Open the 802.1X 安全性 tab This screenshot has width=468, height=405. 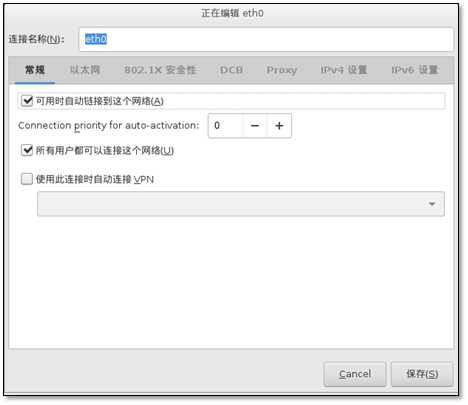160,70
